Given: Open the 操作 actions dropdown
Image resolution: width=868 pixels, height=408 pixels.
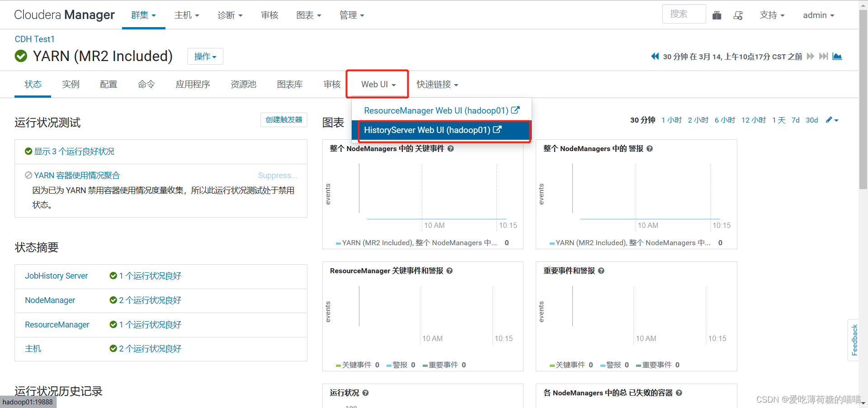Looking at the screenshot, I should click(205, 56).
